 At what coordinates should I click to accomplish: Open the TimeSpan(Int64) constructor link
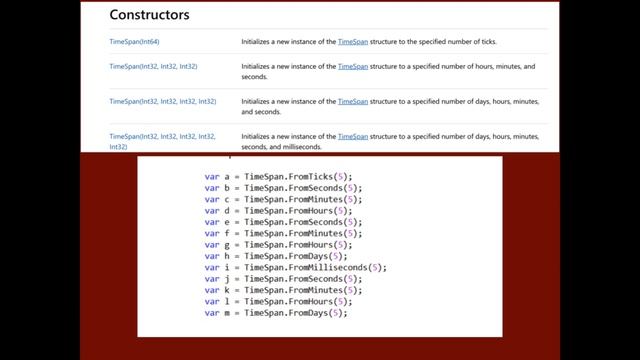134,42
